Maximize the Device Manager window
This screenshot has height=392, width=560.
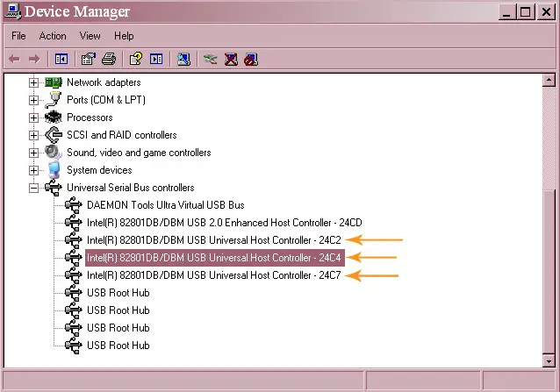click(x=526, y=12)
